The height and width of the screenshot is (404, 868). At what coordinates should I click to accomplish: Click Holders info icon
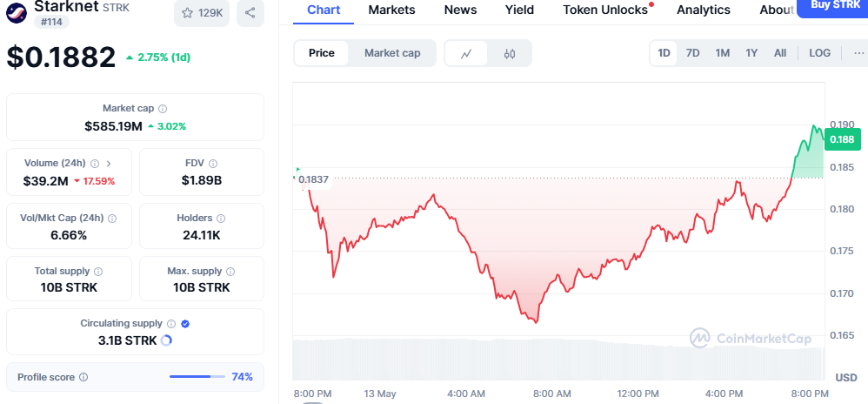point(220,219)
